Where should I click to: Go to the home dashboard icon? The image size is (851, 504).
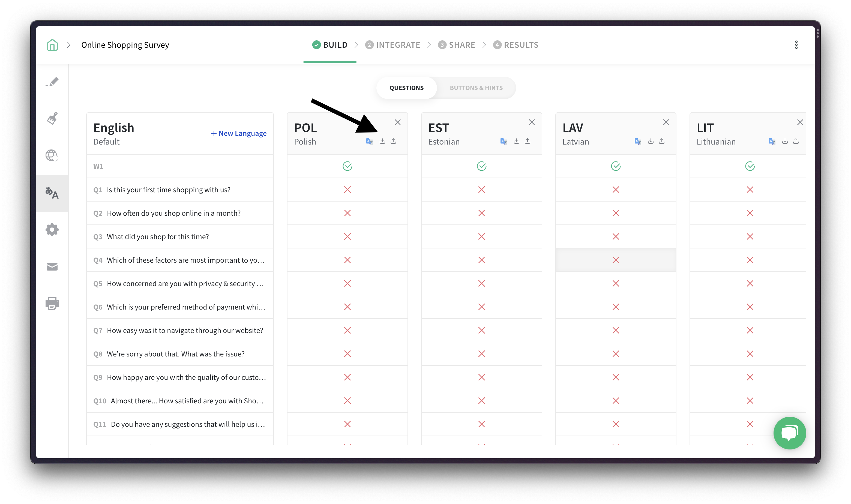(x=52, y=45)
